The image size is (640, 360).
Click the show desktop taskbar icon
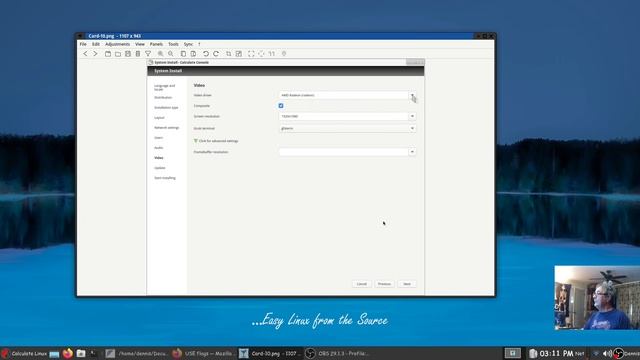54,354
